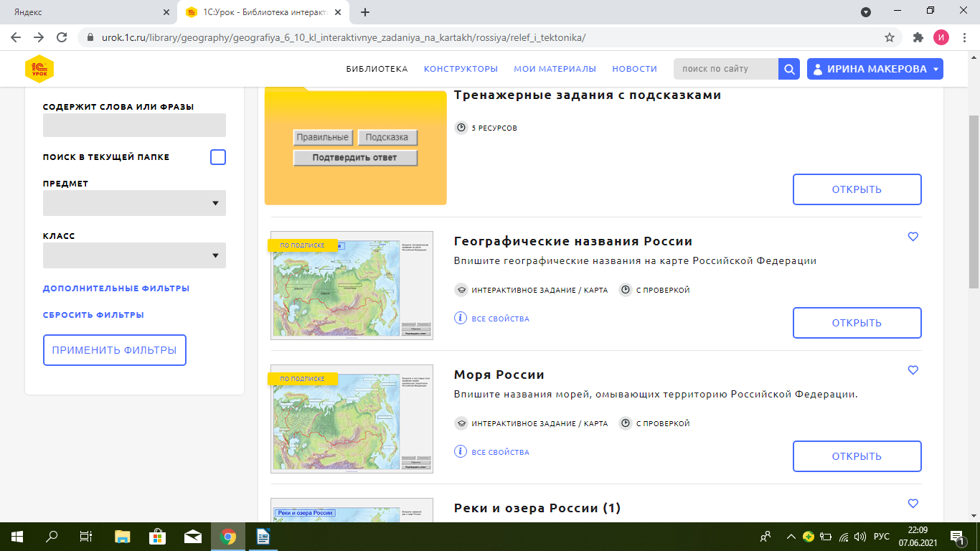Open the document app on the taskbar
The width and height of the screenshot is (980, 551).
[x=263, y=536]
